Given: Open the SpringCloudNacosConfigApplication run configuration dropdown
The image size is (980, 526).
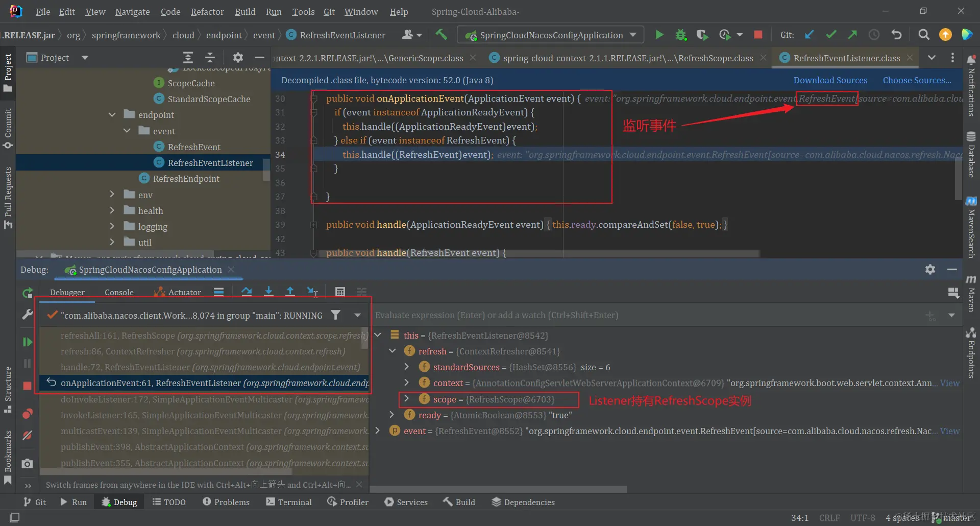Looking at the screenshot, I should (550, 35).
